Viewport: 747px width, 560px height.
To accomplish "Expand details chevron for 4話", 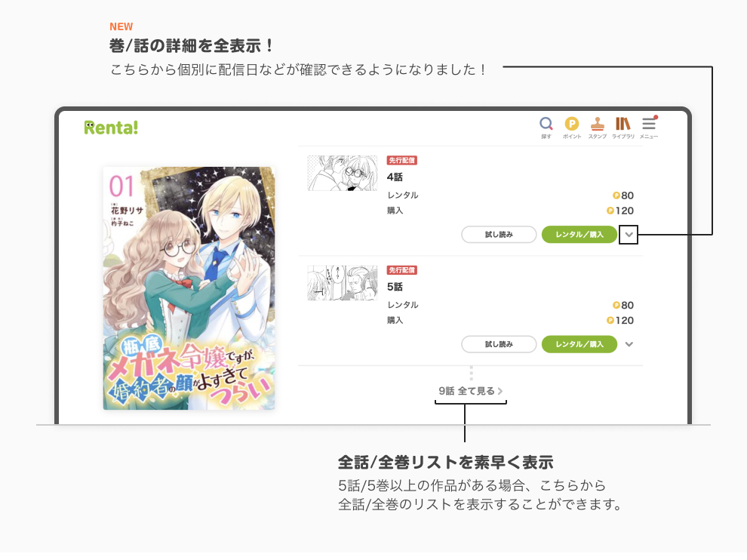I will pyautogui.click(x=629, y=235).
